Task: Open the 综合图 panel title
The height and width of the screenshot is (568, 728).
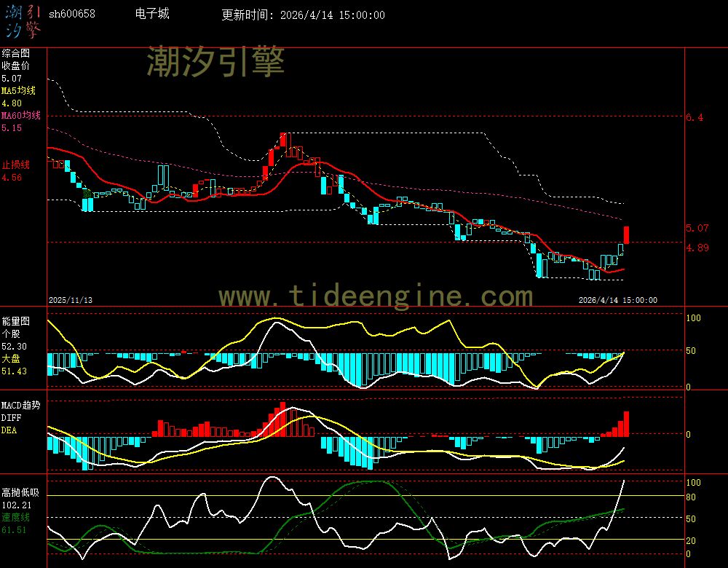Action: click(15, 53)
